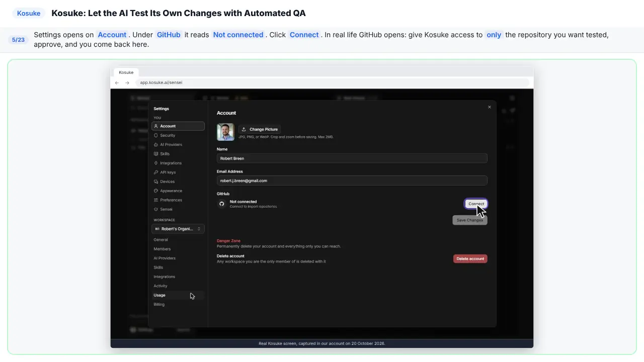Click the red Danger Zone heading
644x362 pixels.
[x=228, y=241]
